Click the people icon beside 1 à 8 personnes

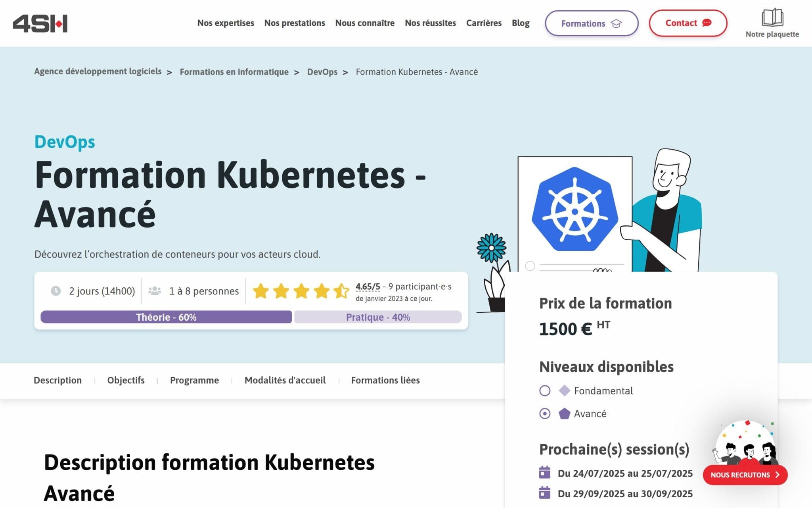coord(155,291)
